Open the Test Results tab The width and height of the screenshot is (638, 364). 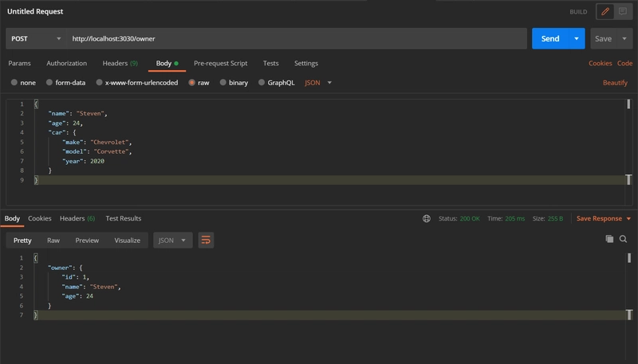pyautogui.click(x=124, y=218)
